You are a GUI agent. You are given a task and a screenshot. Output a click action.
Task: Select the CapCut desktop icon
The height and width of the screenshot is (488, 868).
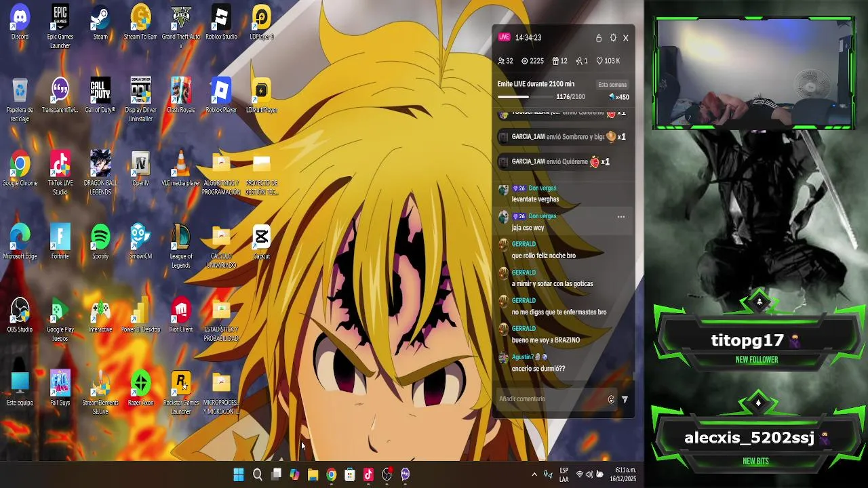pyautogui.click(x=261, y=242)
